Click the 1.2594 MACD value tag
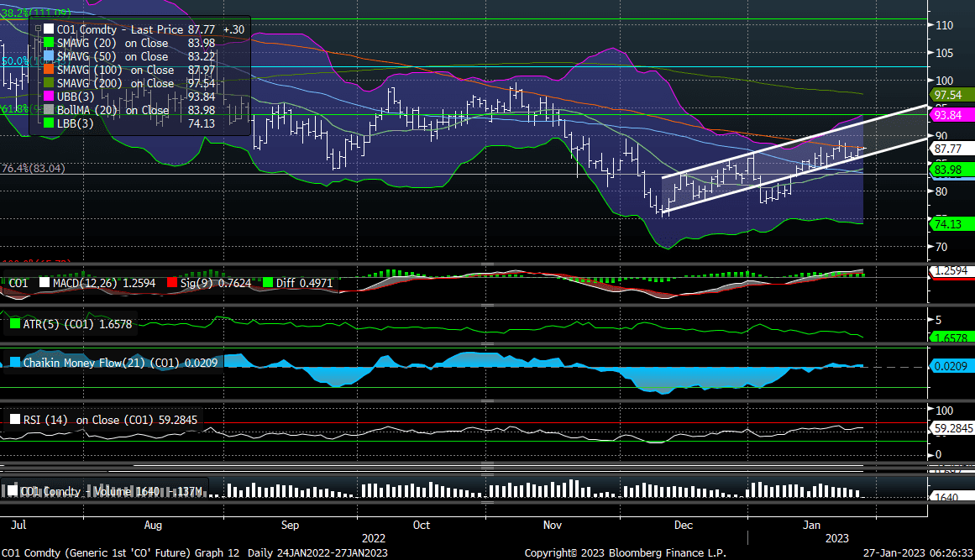Viewport: 975px width, 560px height. tap(951, 271)
